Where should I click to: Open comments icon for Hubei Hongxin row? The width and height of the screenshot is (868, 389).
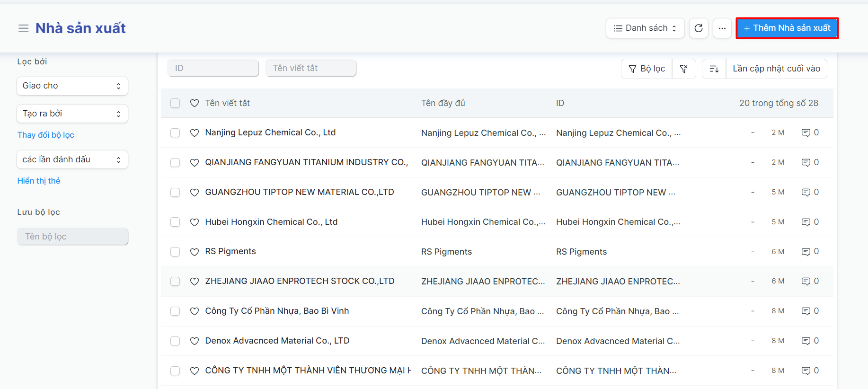(806, 222)
